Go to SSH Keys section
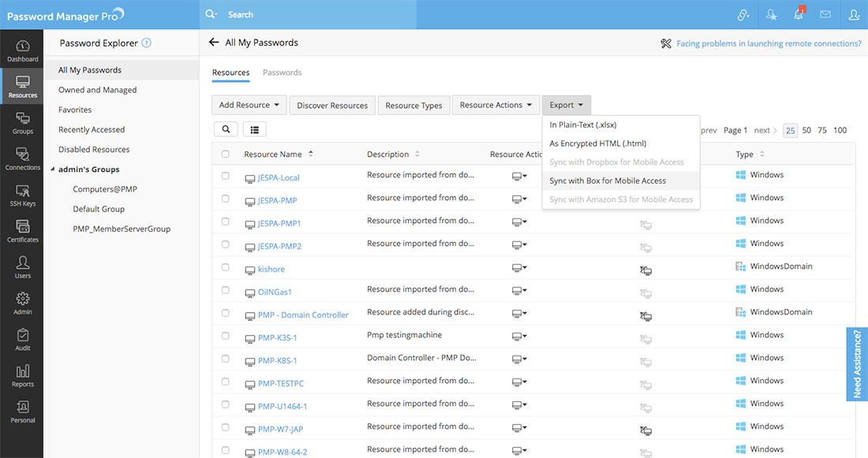 click(22, 195)
